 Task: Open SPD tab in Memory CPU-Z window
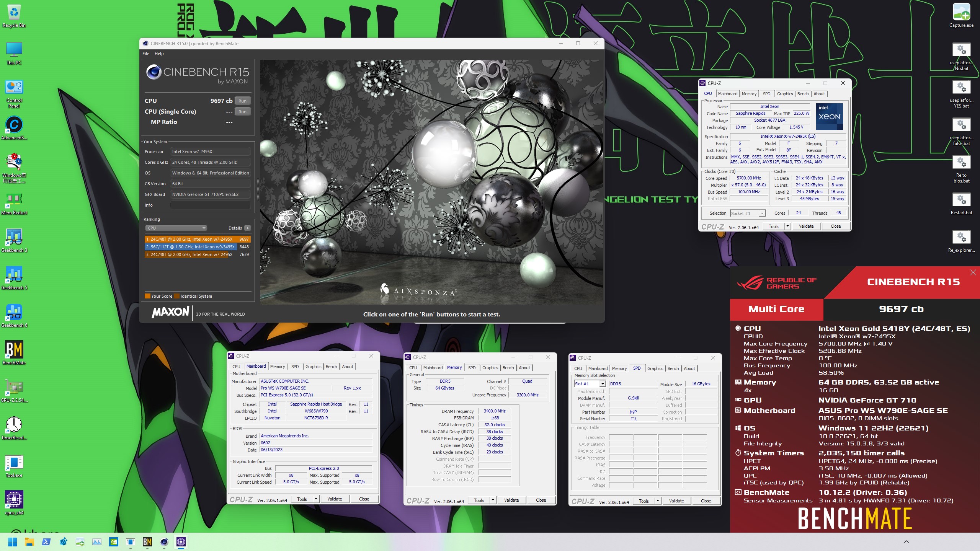point(472,368)
